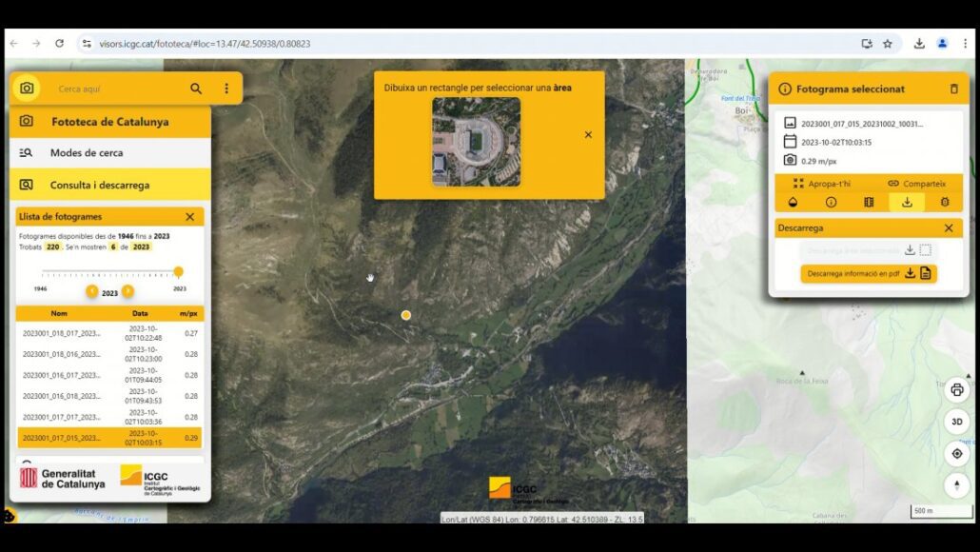
Task: Select the download icon tab
Action: point(907,202)
